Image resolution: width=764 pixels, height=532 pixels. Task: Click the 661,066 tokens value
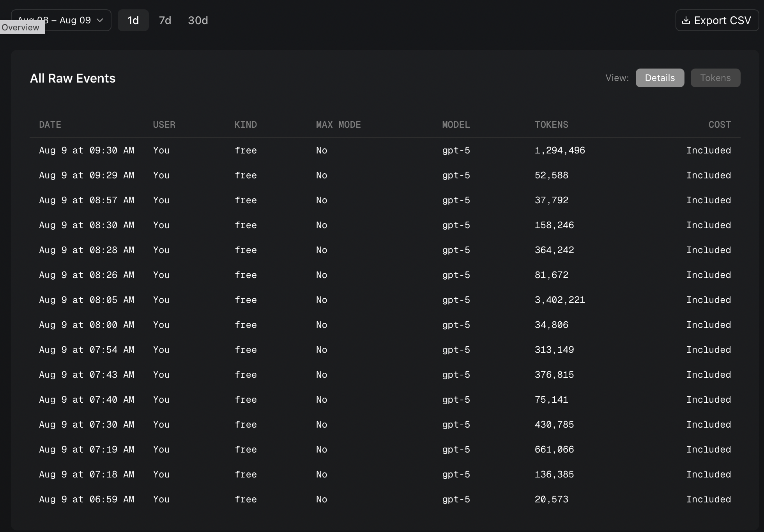pyautogui.click(x=554, y=449)
